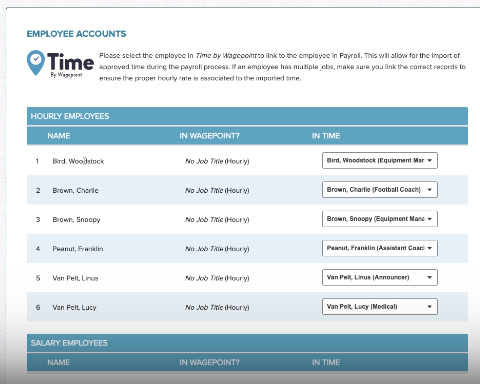Open the Peanut, Franklin In Time dropdown
The width and height of the screenshot is (480, 384).
tap(380, 248)
